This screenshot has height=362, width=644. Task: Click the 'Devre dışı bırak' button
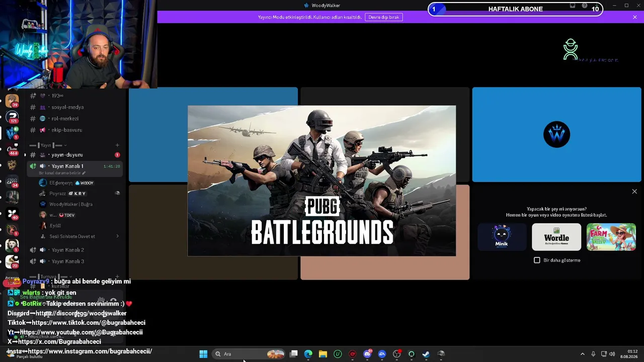click(x=384, y=17)
